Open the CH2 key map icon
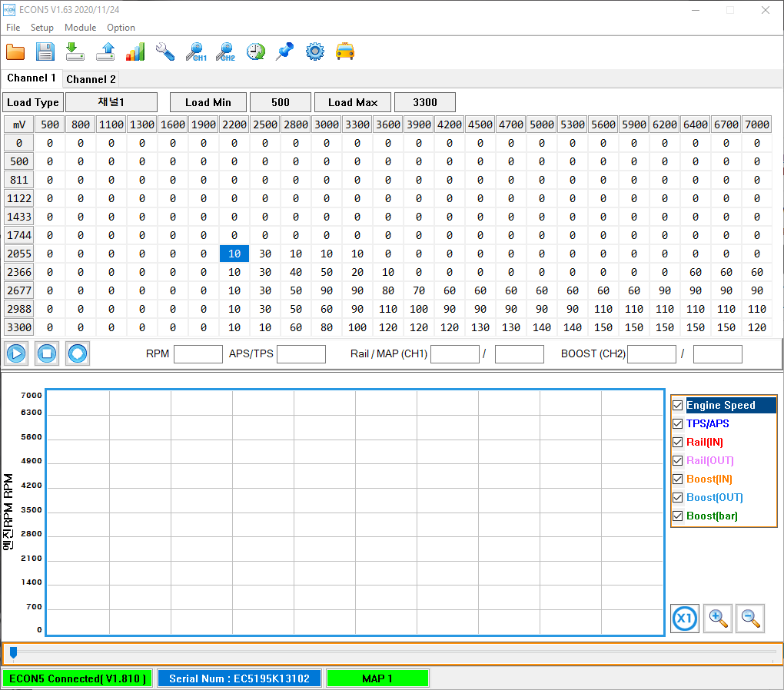 (225, 51)
